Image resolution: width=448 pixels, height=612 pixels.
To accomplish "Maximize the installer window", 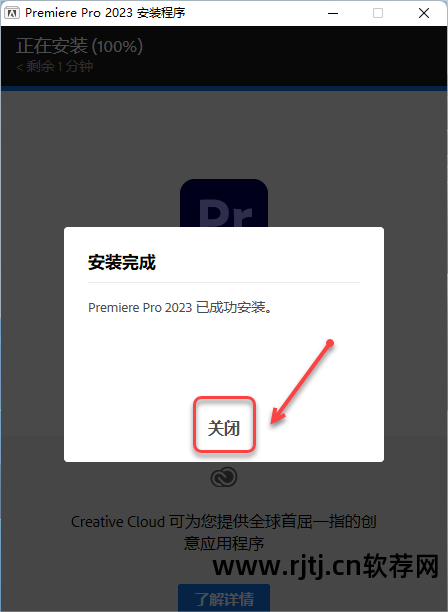I will pos(378,13).
